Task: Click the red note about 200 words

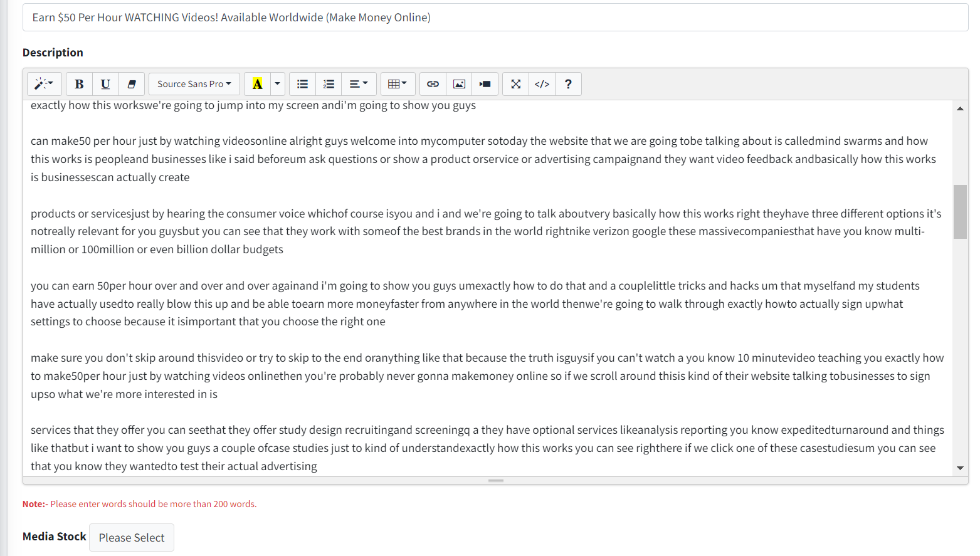Action: pos(140,504)
